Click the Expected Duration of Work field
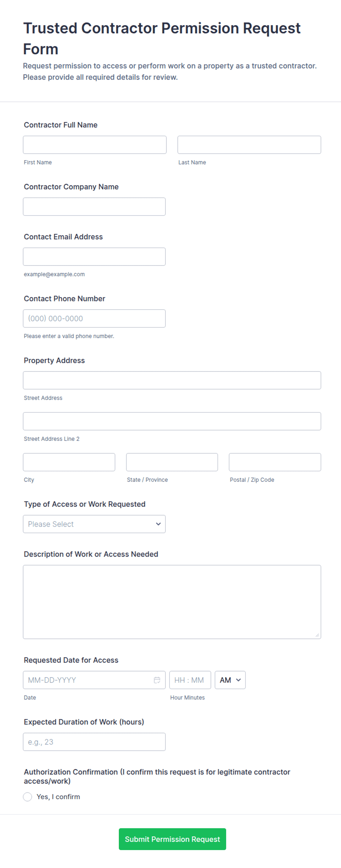The image size is (341, 868). [94, 742]
